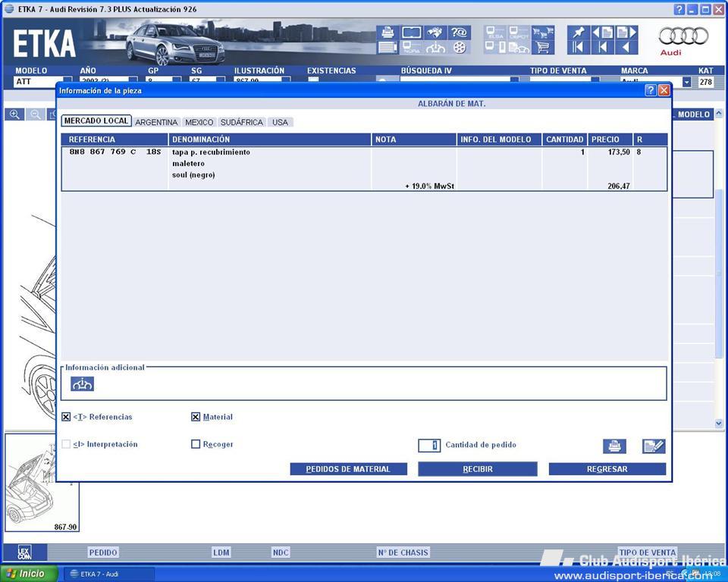This screenshot has height=582, width=728.
Task: Switch to the MEXICO tab
Action: (199, 122)
